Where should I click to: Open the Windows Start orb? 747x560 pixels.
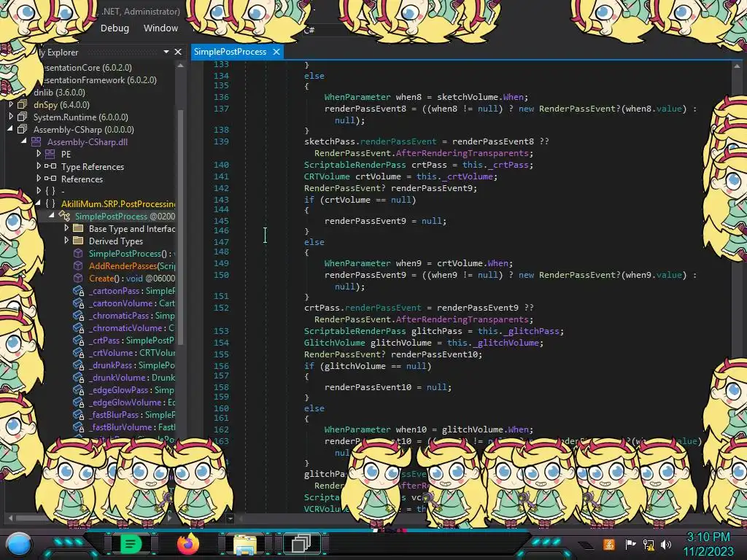point(19,544)
